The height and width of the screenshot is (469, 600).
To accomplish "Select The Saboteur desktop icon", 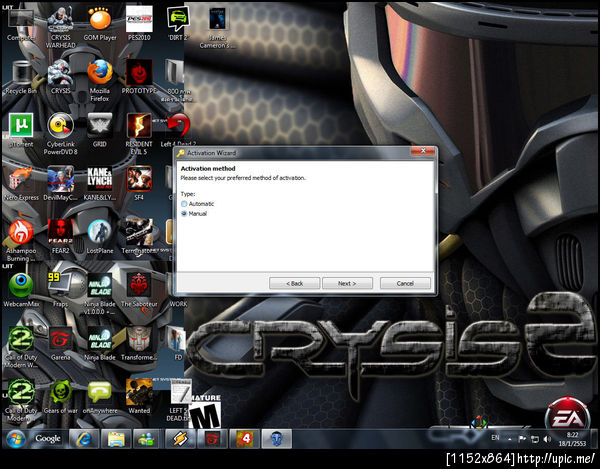I will (x=139, y=290).
